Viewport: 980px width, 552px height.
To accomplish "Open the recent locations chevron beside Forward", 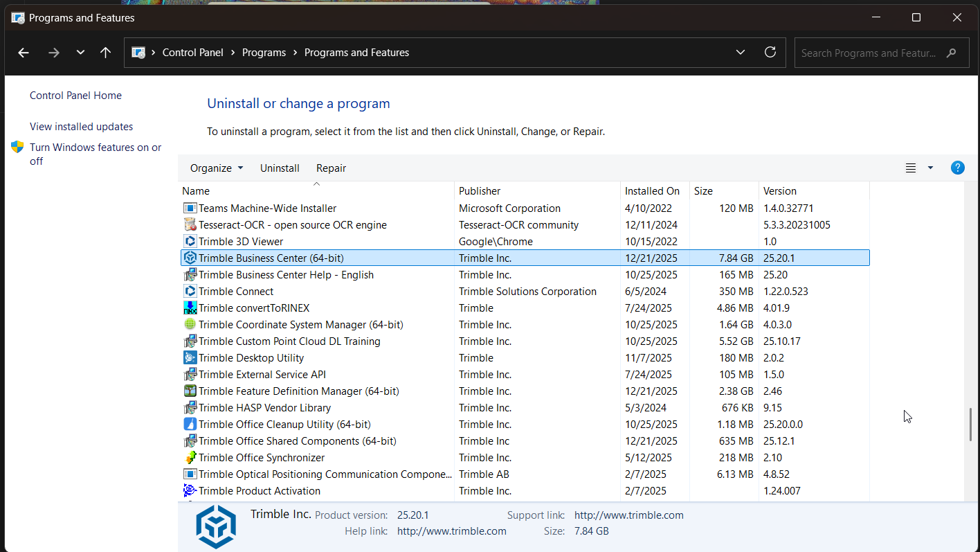I will pyautogui.click(x=80, y=53).
